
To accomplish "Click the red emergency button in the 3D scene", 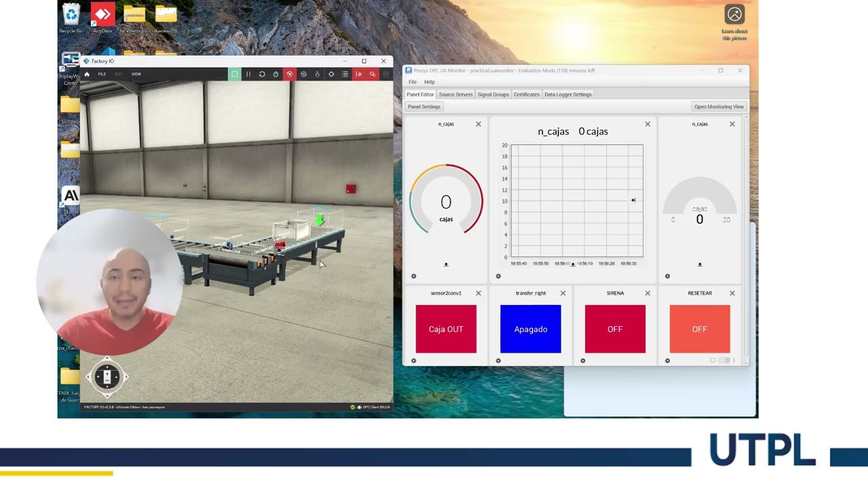I will point(351,189).
